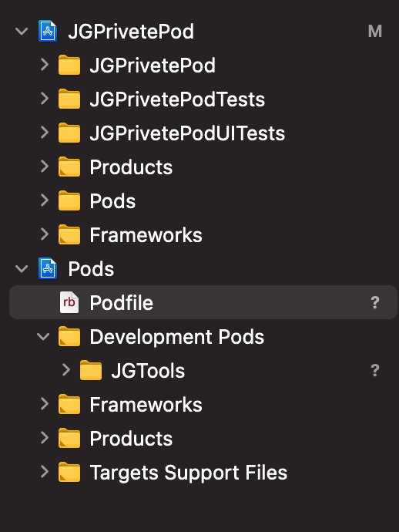Viewport: 399px width, 532px height.
Task: Click the JGPrivetePod Xcode project icon
Action: tap(48, 31)
